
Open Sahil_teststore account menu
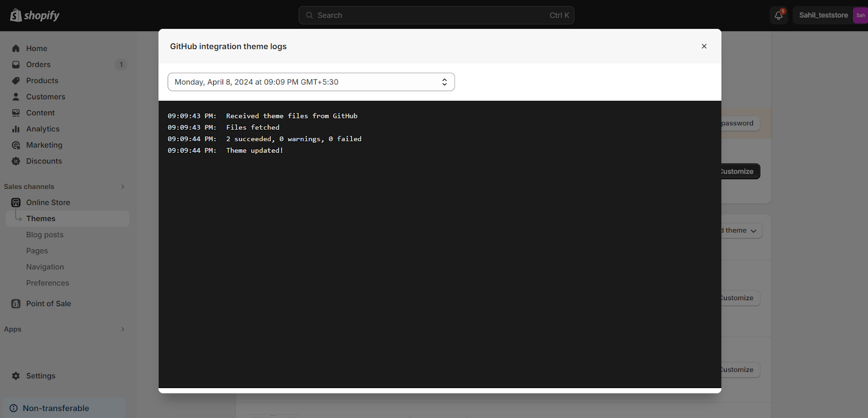click(830, 15)
